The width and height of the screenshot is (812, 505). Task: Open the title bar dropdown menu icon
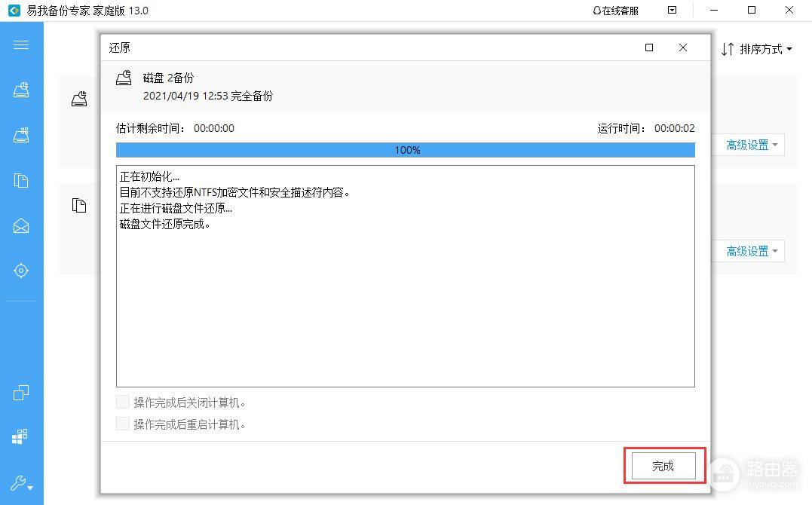(x=673, y=10)
